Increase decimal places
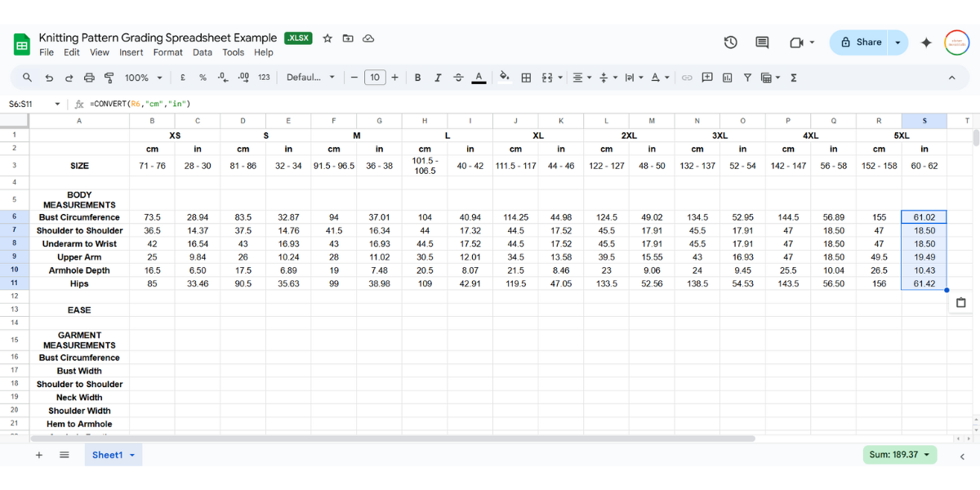 243,78
